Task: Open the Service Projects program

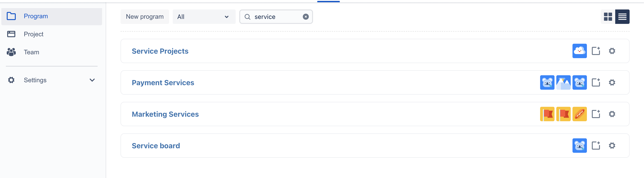Action: coord(160,51)
